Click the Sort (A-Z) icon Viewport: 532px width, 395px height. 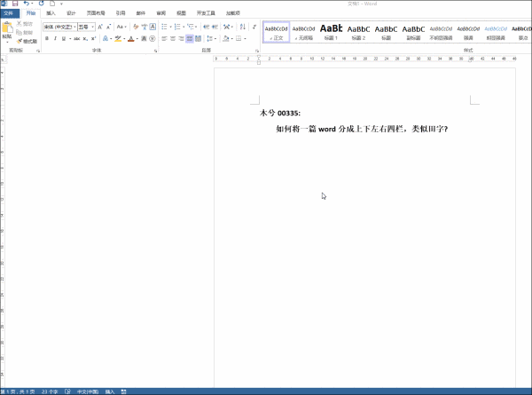tap(243, 27)
